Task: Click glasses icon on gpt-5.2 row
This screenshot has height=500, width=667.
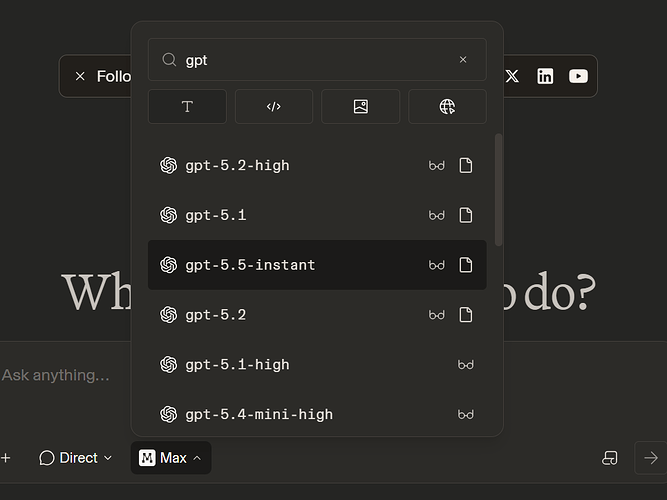Action: pyautogui.click(x=436, y=315)
